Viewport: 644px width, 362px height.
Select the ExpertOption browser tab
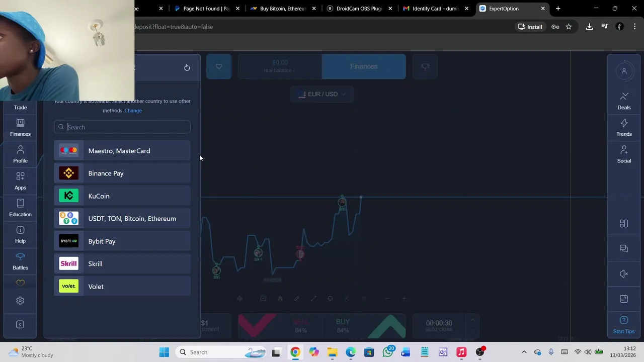click(512, 9)
